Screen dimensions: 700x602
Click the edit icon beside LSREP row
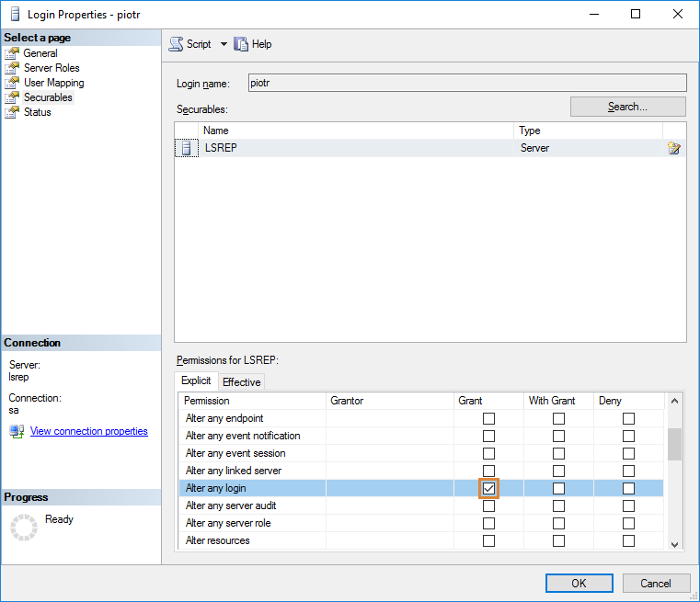pos(674,148)
